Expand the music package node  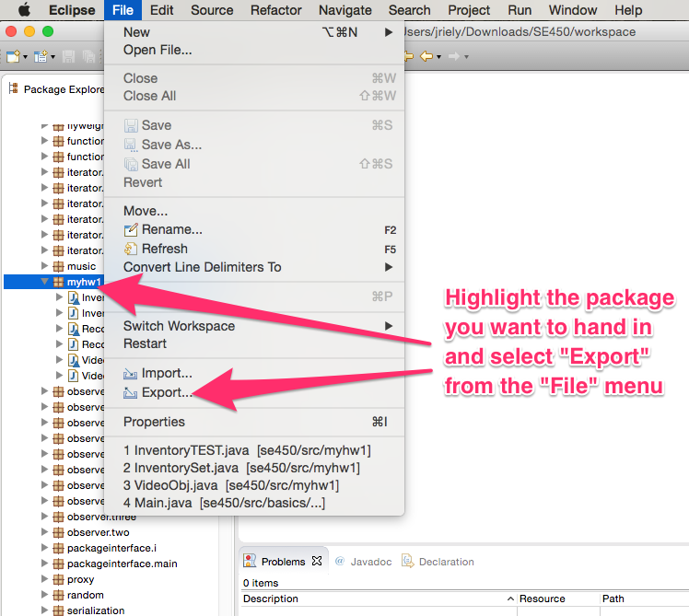(x=44, y=266)
